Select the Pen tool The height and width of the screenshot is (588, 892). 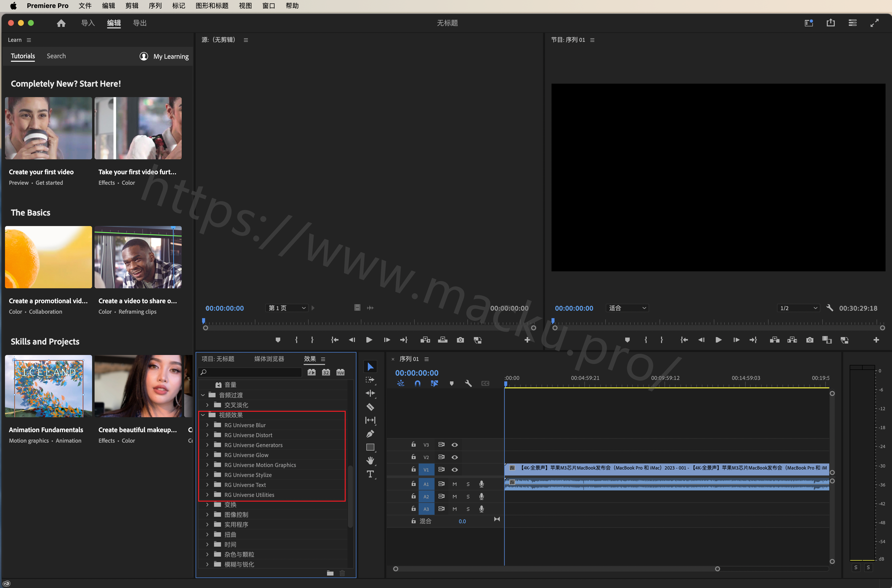[370, 434]
